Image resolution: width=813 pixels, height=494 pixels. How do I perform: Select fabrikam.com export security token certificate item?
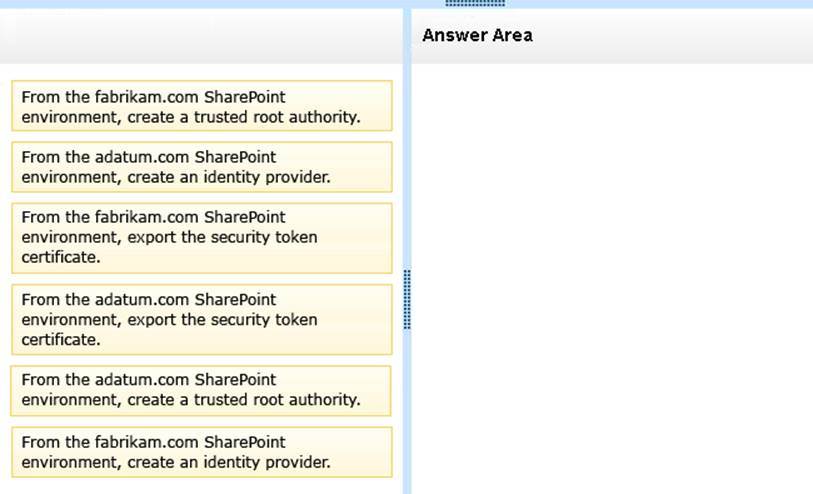202,238
